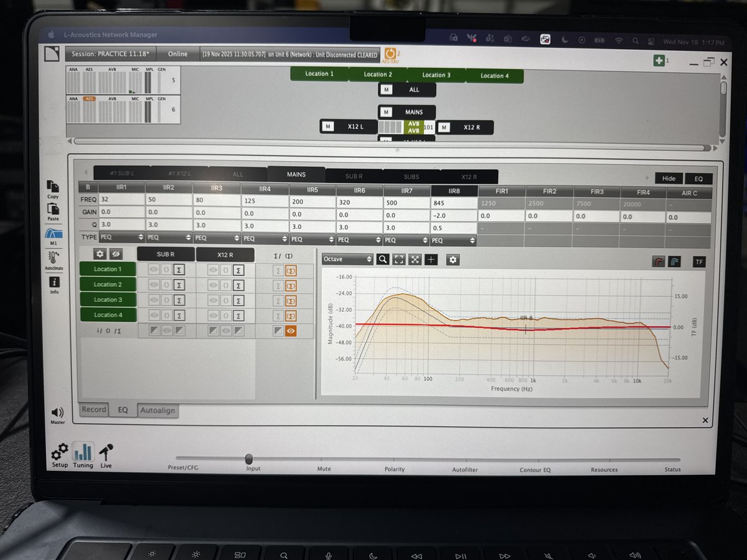Select the X12 R group tab
Image resolution: width=747 pixels, height=560 pixels.
(469, 177)
